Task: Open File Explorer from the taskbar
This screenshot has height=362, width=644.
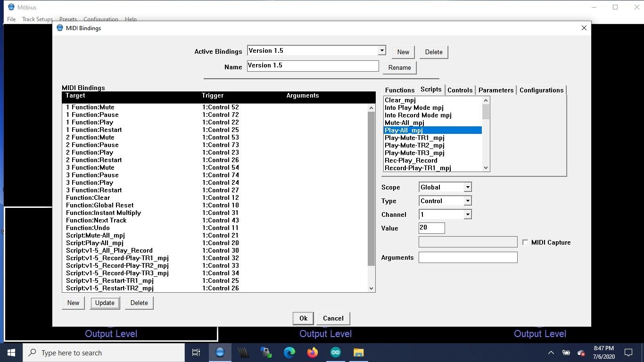Action: [359, 353]
